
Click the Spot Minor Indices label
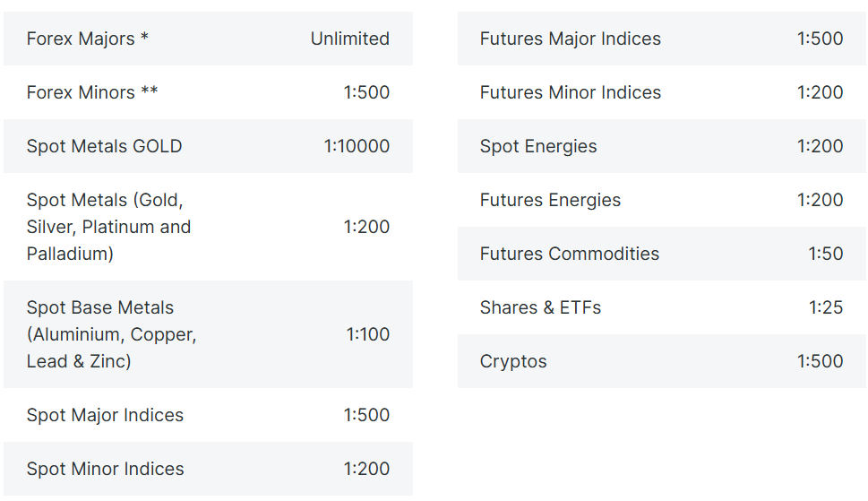(x=105, y=469)
